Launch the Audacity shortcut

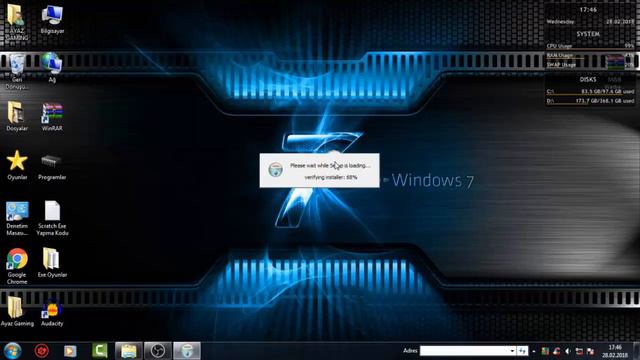(x=52, y=312)
